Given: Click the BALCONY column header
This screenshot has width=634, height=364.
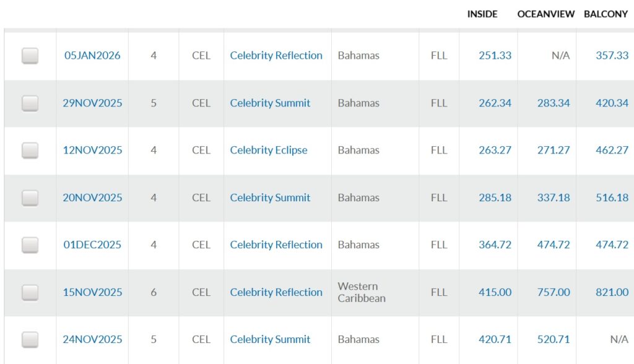Looking at the screenshot, I should [x=606, y=14].
